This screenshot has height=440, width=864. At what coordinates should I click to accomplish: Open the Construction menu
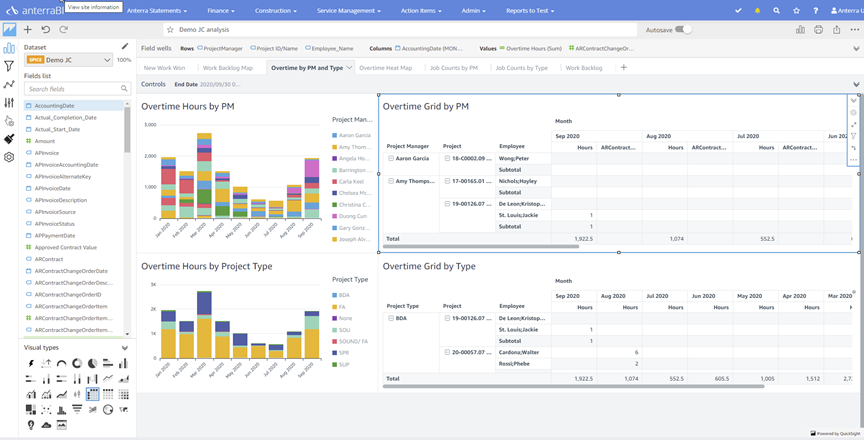276,10
